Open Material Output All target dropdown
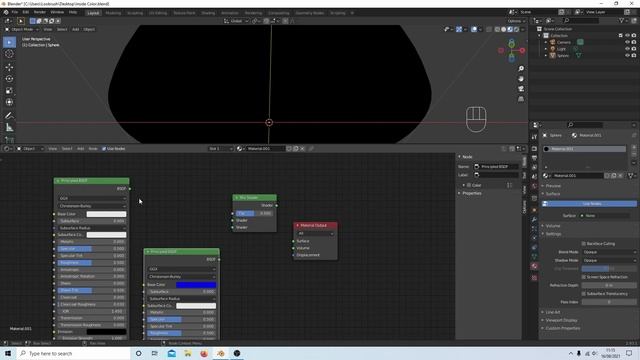The image size is (640, 360). click(x=316, y=233)
